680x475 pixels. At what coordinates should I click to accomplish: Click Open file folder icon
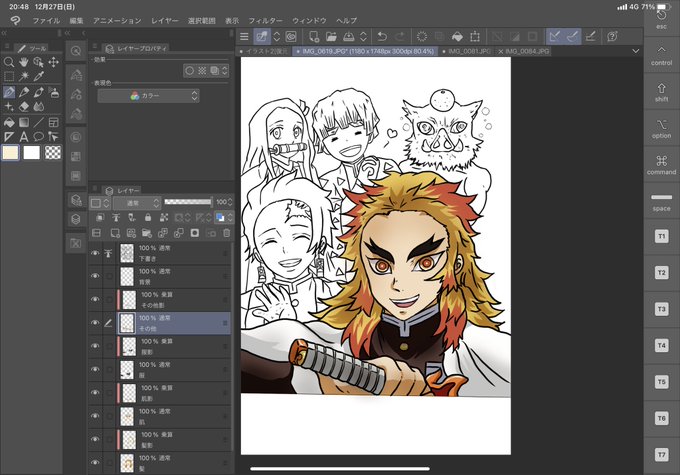tap(331, 36)
